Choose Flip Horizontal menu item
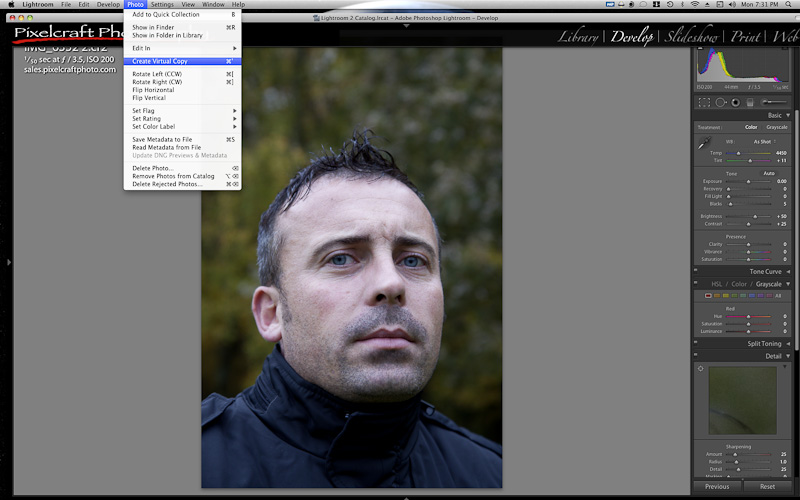Viewport: 800px width, 500px height. tap(183, 90)
